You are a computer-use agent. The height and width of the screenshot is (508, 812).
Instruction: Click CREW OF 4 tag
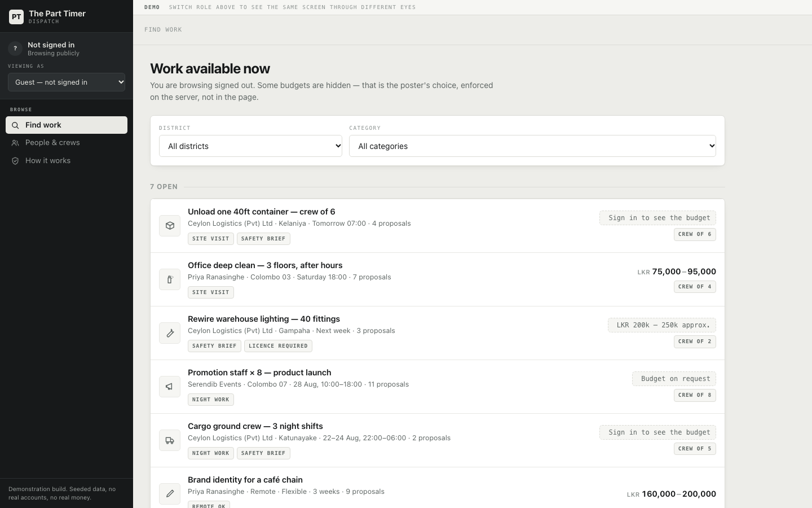point(695,287)
